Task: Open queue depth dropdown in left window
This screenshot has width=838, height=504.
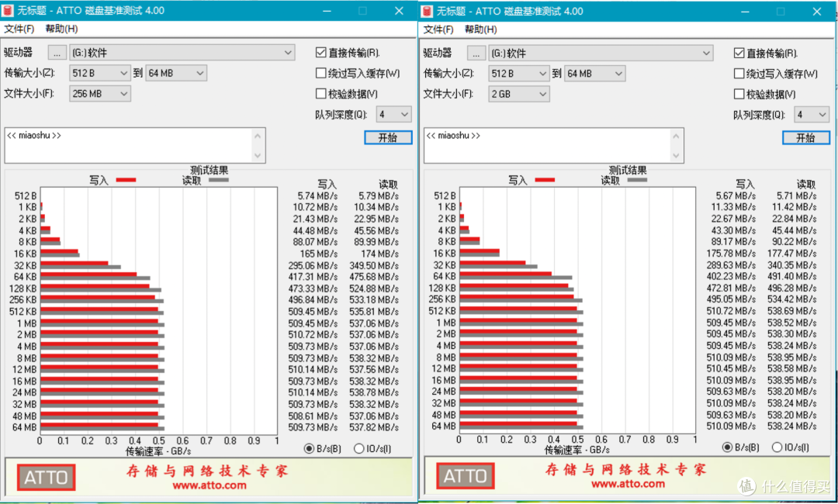Action: (394, 114)
